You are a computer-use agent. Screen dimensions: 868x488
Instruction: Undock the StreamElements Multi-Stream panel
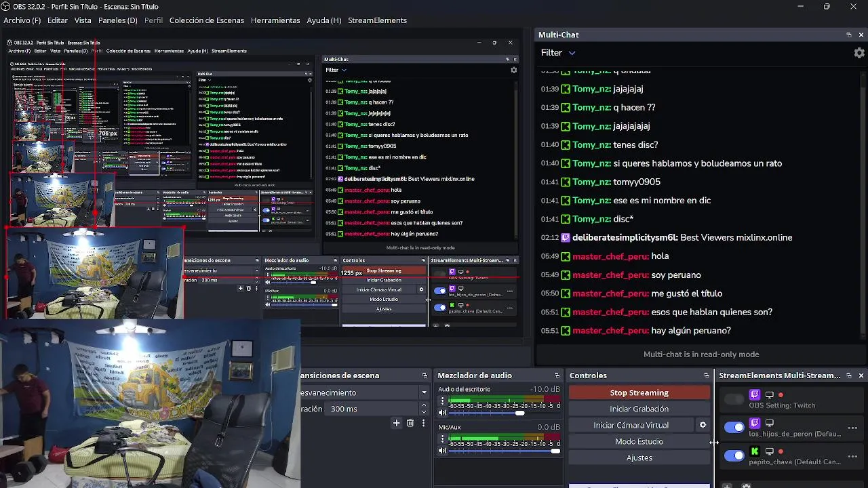848,375
